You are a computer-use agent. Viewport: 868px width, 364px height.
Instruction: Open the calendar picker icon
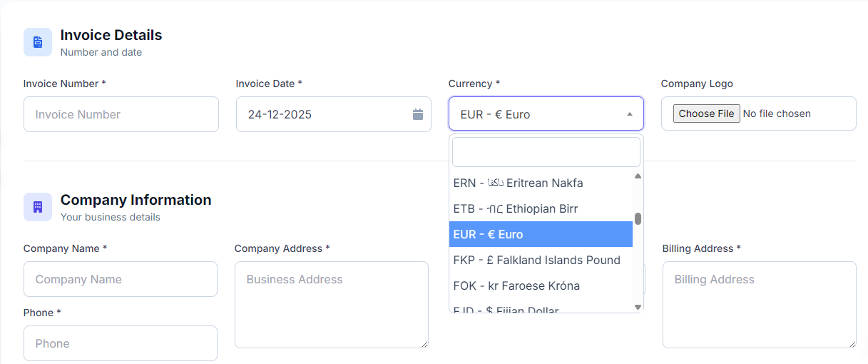(418, 114)
